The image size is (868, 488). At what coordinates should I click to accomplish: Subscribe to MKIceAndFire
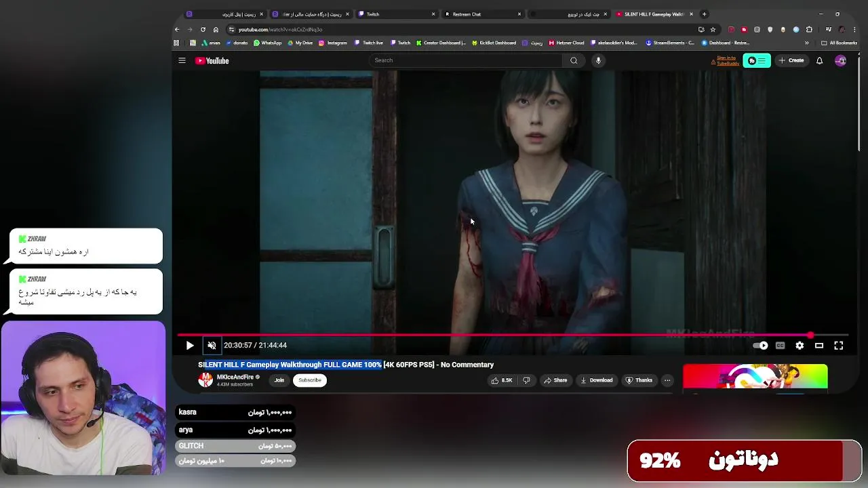(x=310, y=380)
